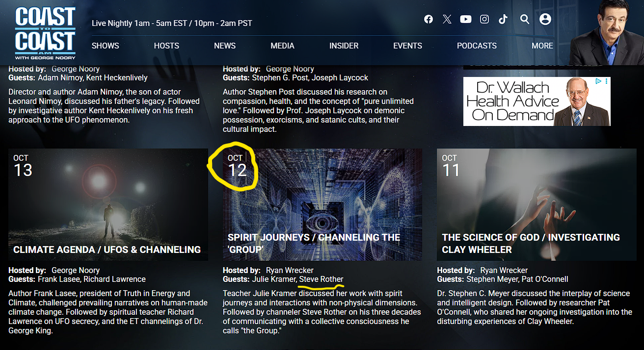Image resolution: width=644 pixels, height=350 pixels.
Task: Open the INSIDER menu
Action: tap(344, 46)
